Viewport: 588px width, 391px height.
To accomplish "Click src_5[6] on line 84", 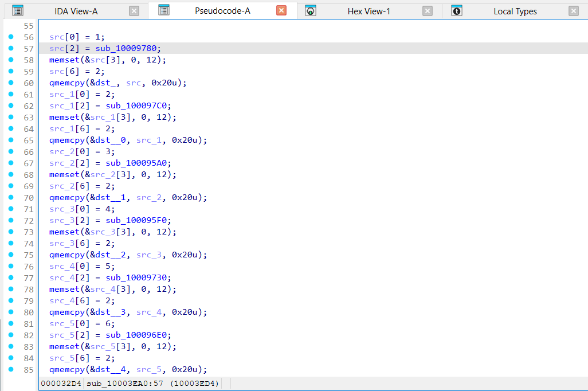I will pos(69,358).
